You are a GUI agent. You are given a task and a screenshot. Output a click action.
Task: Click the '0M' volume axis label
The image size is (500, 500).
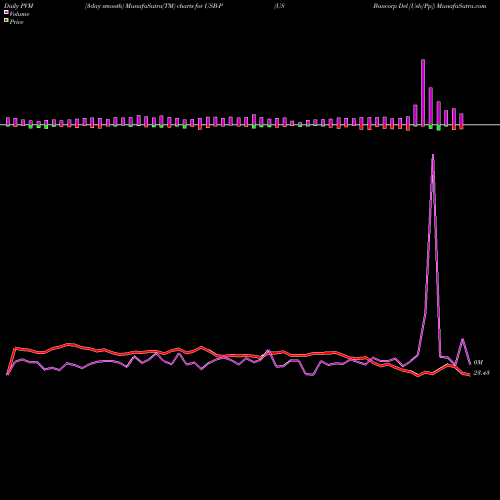[x=478, y=362]
